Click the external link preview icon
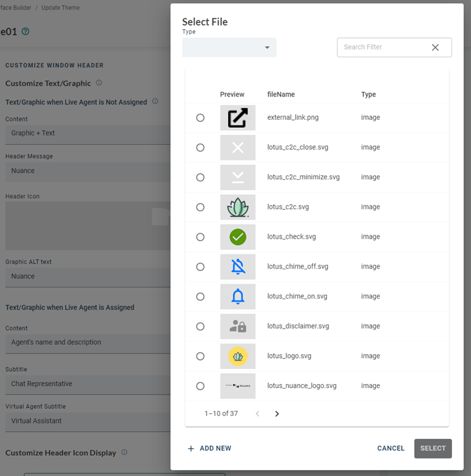This screenshot has width=471, height=476. (238, 118)
